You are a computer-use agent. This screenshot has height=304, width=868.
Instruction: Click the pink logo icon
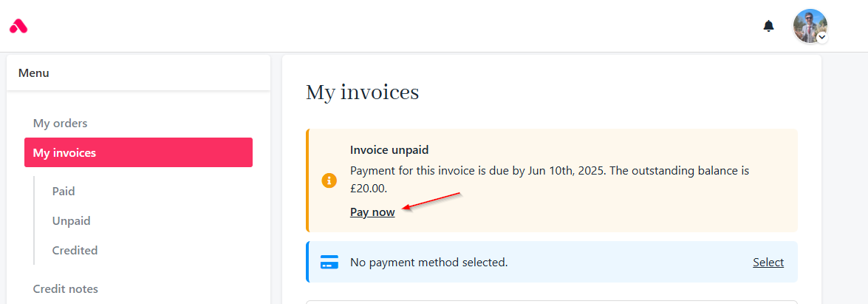pyautogui.click(x=18, y=25)
